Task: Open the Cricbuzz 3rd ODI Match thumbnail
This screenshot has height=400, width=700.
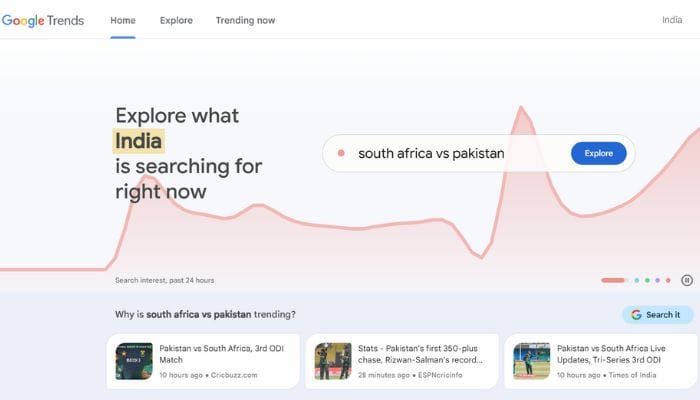Action: tap(134, 361)
